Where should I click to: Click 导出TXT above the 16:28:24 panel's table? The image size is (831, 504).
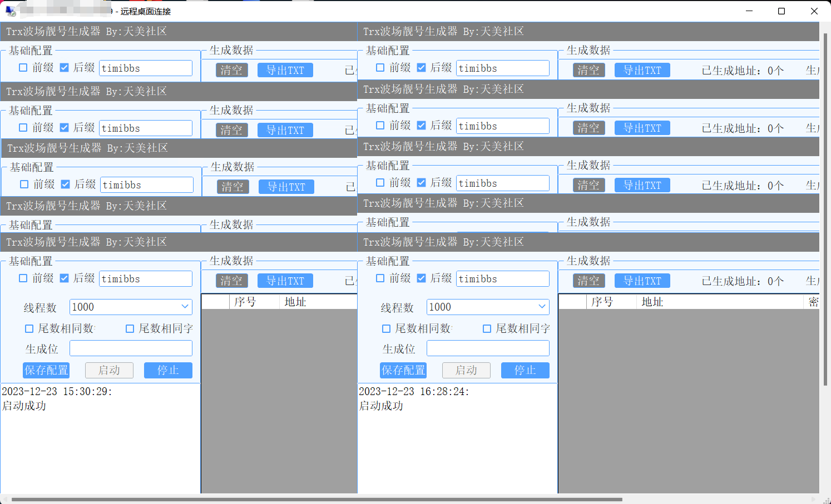(642, 281)
